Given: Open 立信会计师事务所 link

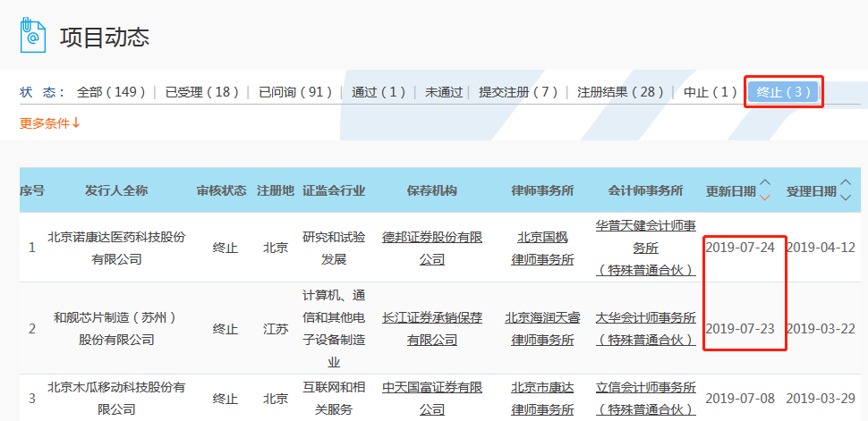Looking at the screenshot, I should click(646, 399).
